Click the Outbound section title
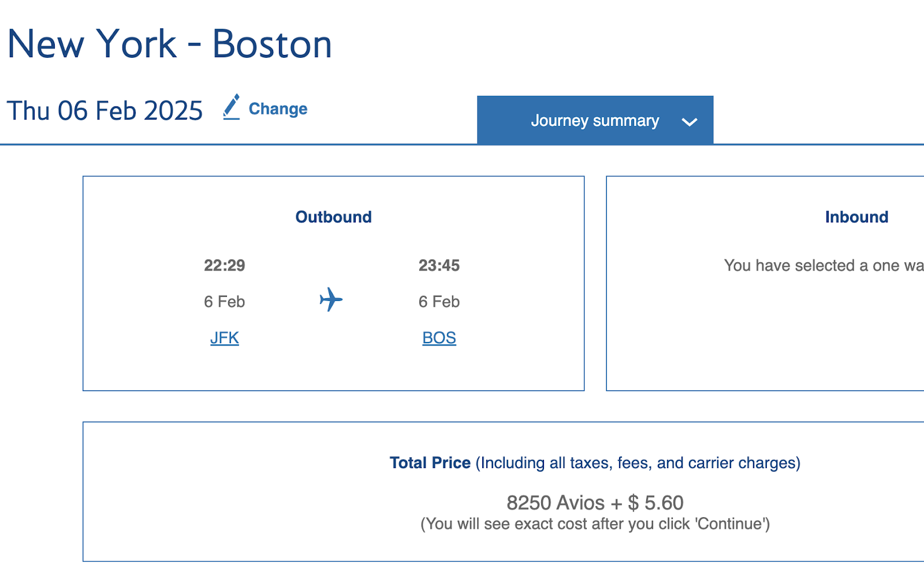This screenshot has width=924, height=579. click(334, 217)
